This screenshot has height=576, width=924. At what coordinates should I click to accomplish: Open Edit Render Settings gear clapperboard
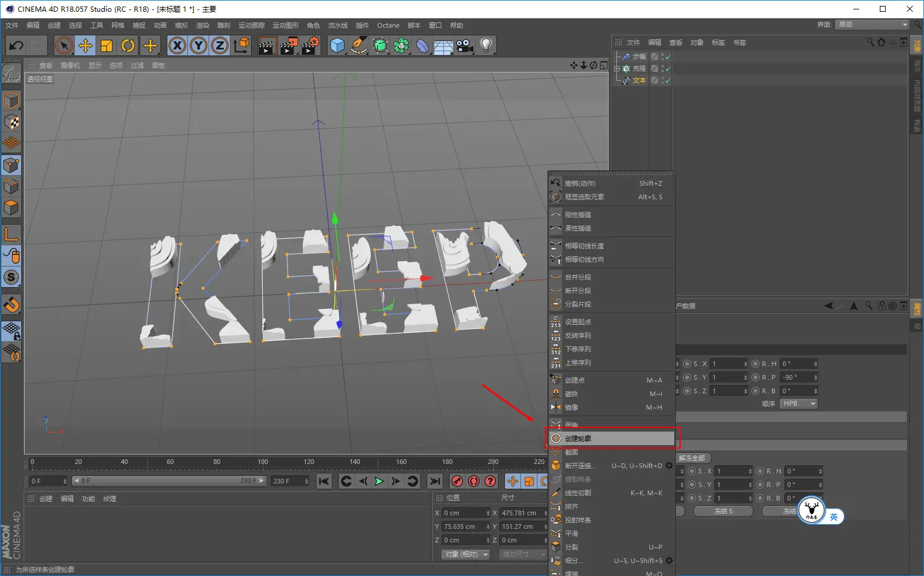pyautogui.click(x=311, y=45)
